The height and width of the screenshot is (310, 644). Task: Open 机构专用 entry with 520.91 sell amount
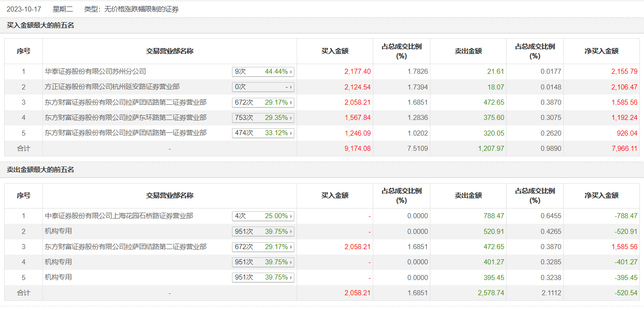pos(59,231)
